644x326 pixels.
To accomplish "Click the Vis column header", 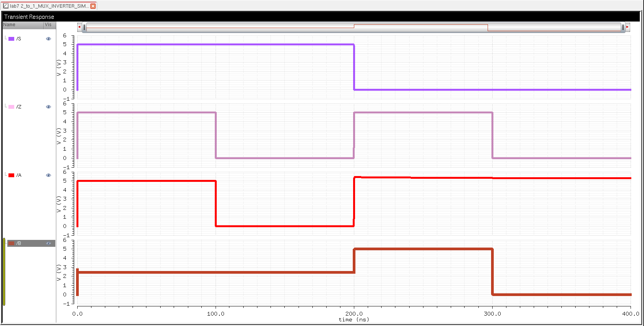I will 50,25.
